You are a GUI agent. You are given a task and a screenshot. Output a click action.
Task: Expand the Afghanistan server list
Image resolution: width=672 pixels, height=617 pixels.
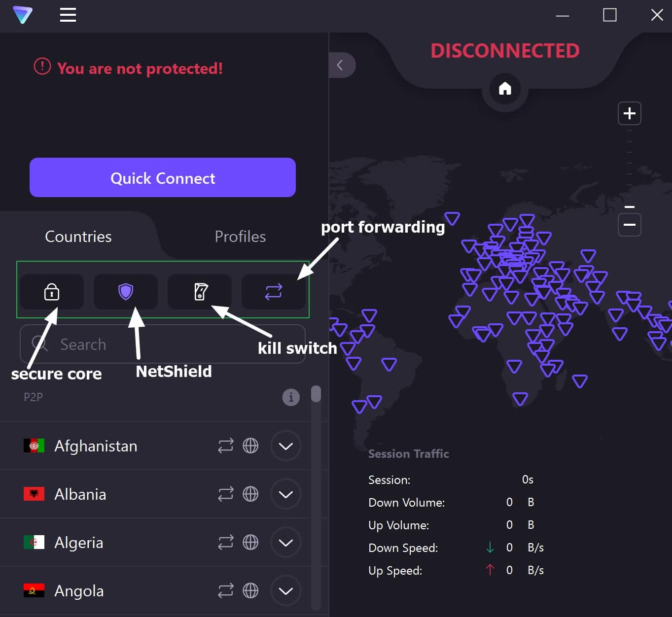[286, 446]
